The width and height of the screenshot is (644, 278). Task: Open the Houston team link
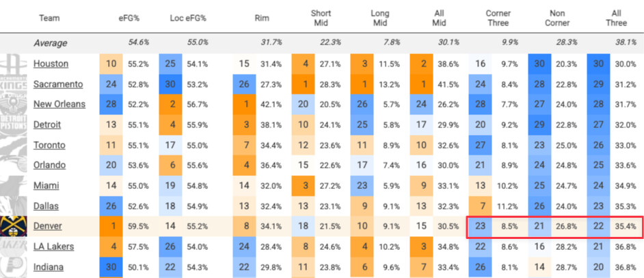[51, 64]
